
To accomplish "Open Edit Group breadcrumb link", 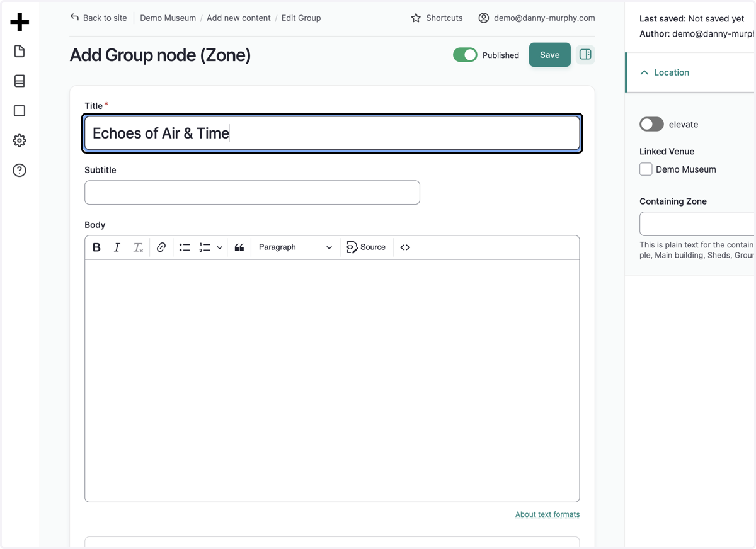I will (301, 18).
